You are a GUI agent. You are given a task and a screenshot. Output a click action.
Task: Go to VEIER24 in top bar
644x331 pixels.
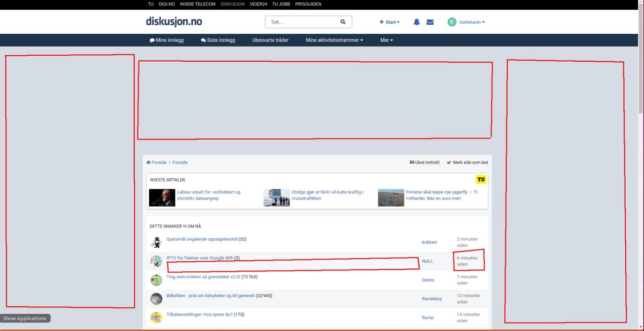tap(258, 4)
